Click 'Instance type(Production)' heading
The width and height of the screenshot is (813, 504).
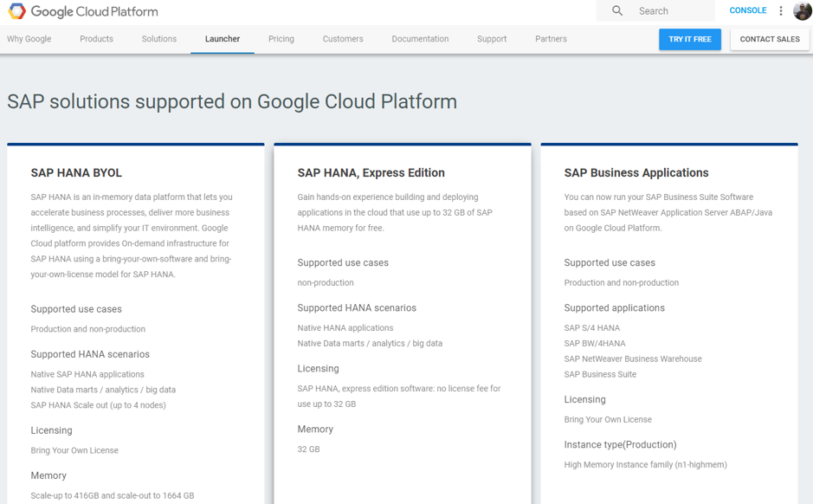pyautogui.click(x=620, y=445)
